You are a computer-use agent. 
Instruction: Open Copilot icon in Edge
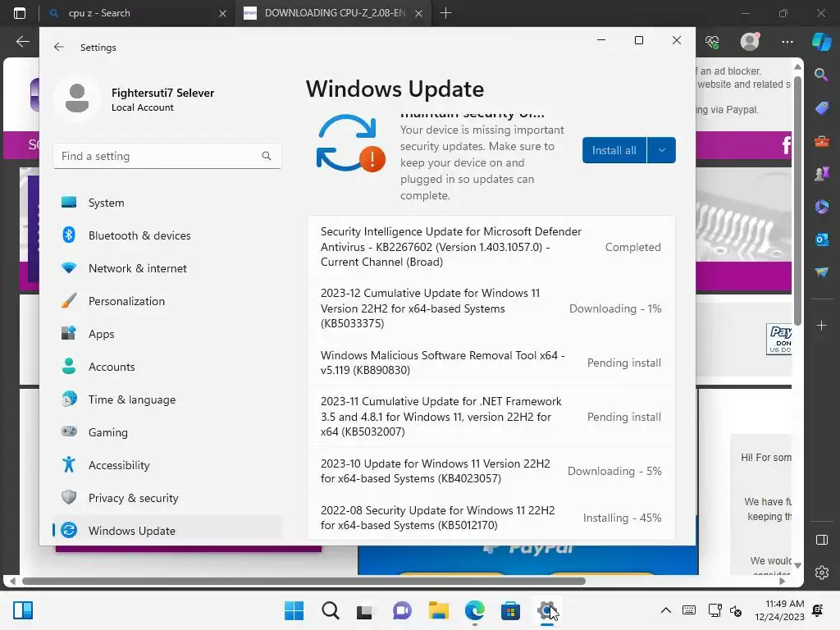point(821,42)
